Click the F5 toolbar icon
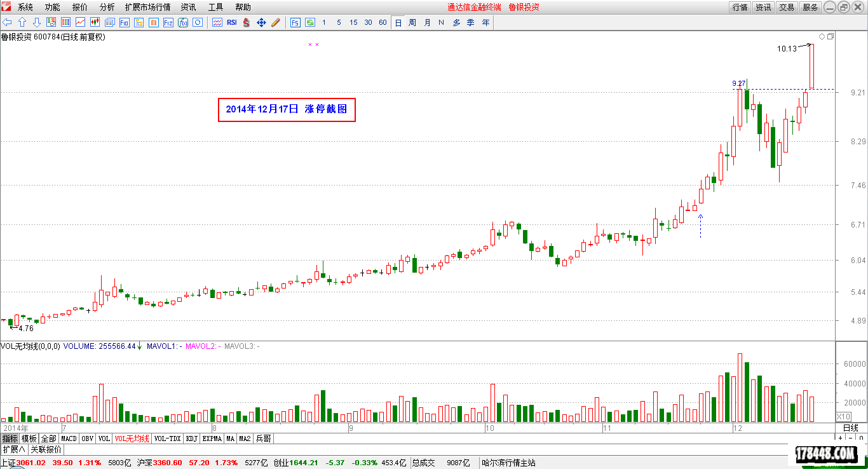Viewport: 868px width, 469px height. [x=295, y=22]
